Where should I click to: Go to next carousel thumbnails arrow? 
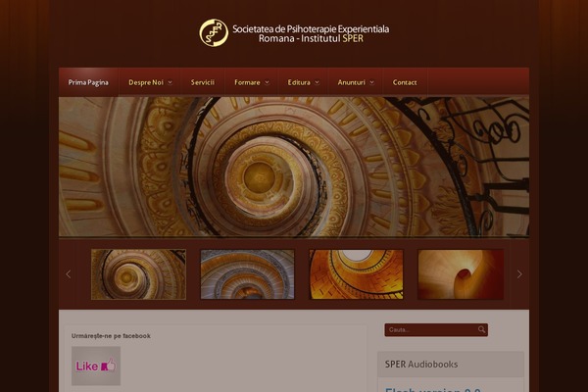(519, 274)
